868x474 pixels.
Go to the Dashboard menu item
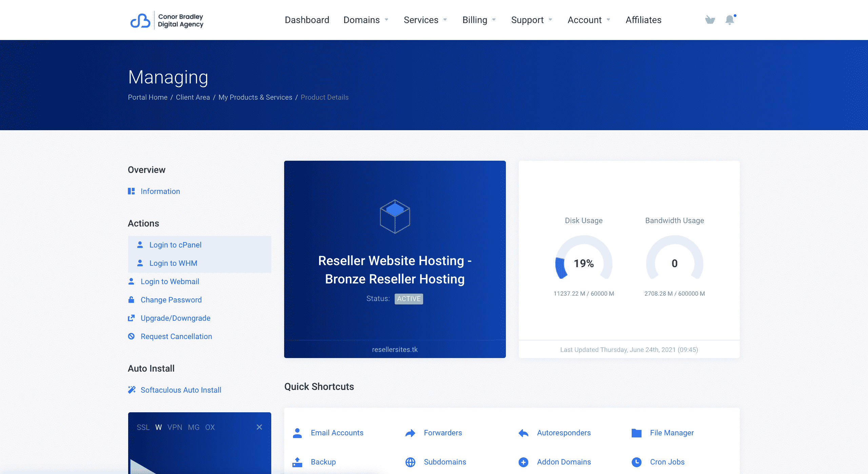pyautogui.click(x=307, y=20)
